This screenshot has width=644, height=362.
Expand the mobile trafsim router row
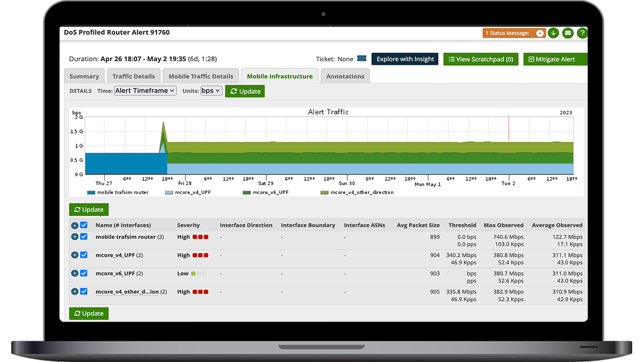[74, 237]
